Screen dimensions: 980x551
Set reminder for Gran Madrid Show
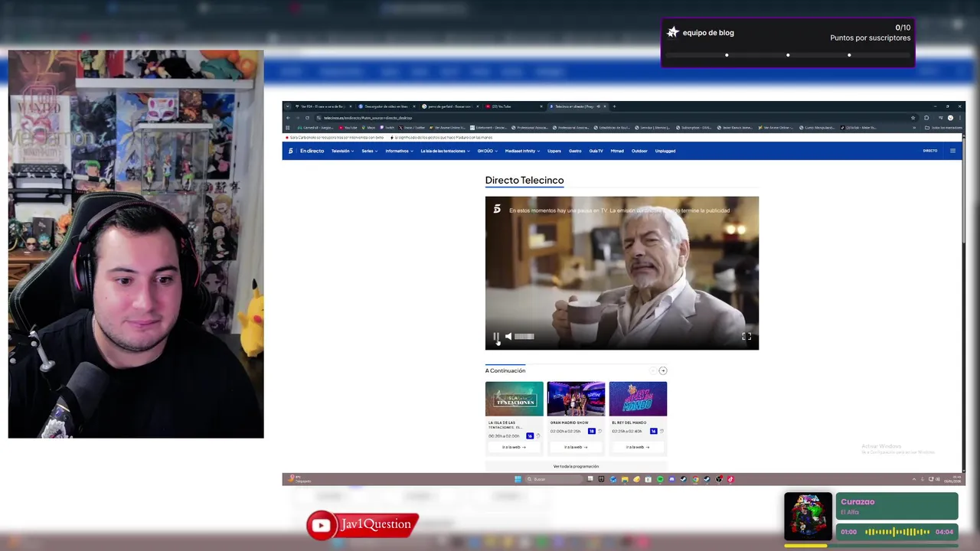(599, 432)
